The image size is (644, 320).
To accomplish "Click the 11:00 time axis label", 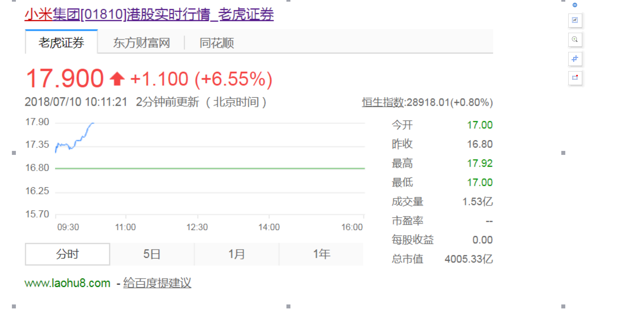I will click(125, 227).
